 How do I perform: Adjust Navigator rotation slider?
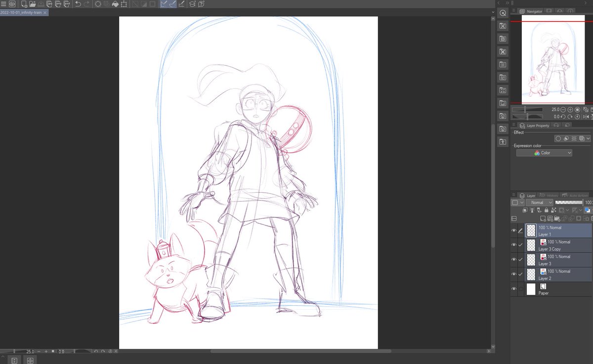[527, 117]
